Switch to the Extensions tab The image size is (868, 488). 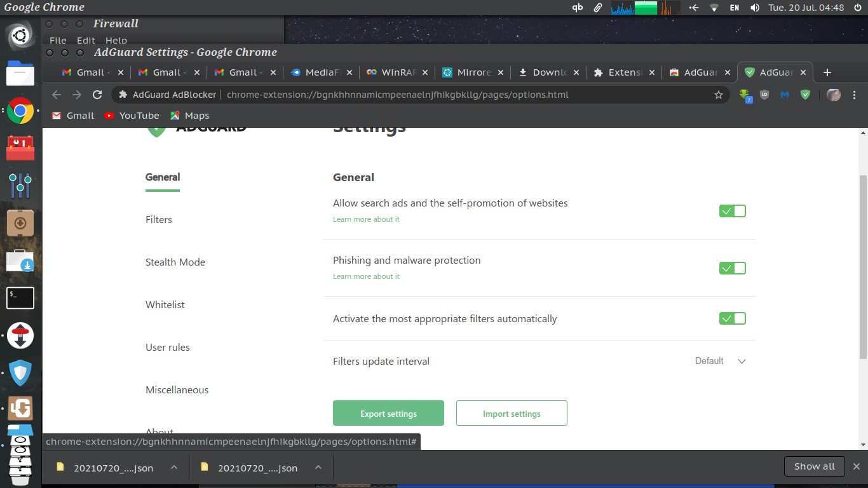click(x=624, y=72)
